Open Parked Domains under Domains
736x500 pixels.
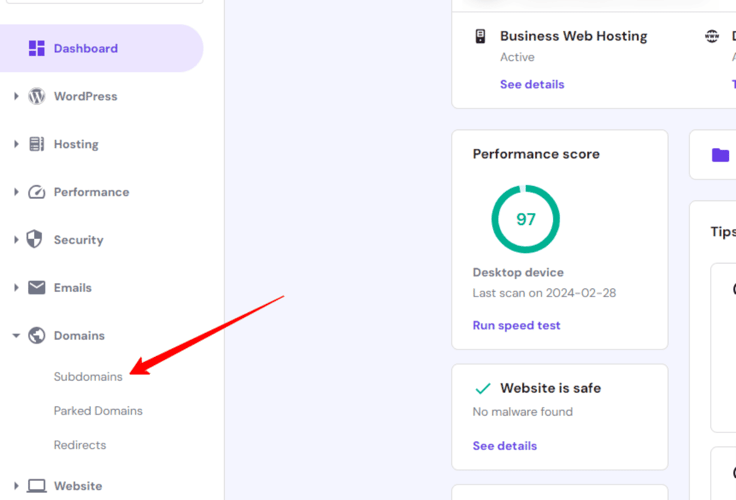98,411
